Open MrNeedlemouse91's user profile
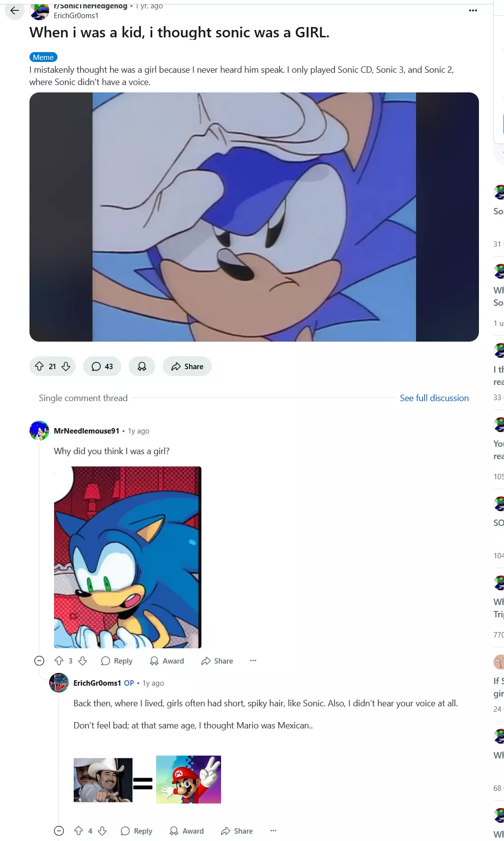Image resolution: width=504 pixels, height=841 pixels. 86,431
